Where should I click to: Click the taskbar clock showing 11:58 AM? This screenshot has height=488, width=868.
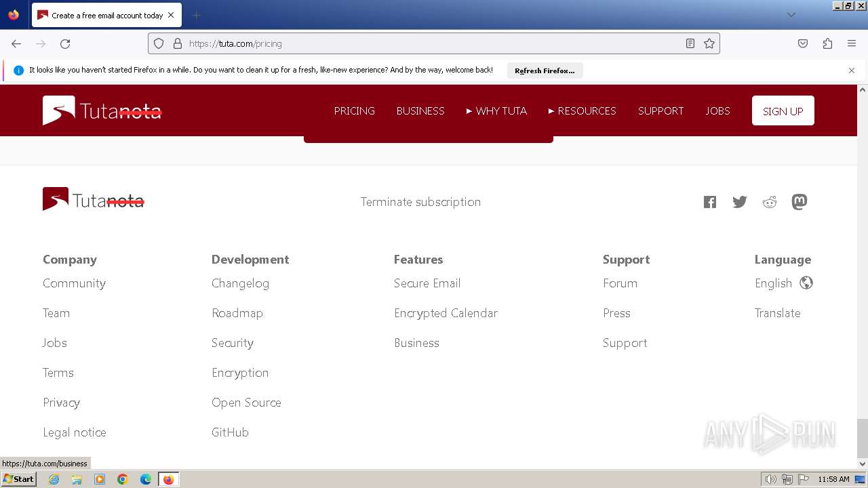tap(833, 479)
